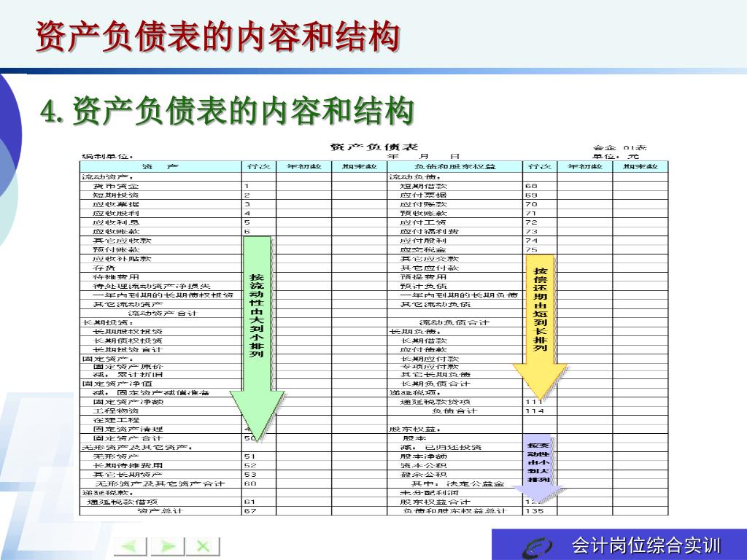747x560 pixels.
Task: Select the 无形资产 row with line 51
Action: point(116,456)
